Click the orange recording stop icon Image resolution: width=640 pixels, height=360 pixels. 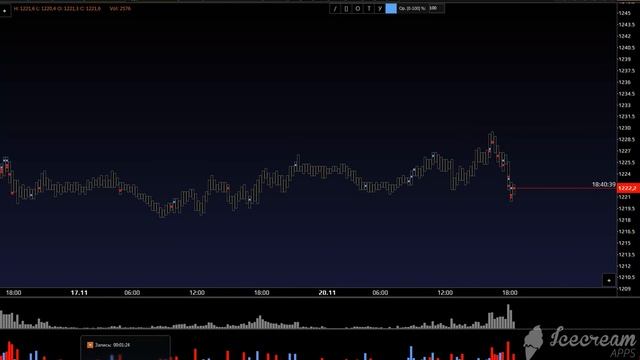coord(90,345)
